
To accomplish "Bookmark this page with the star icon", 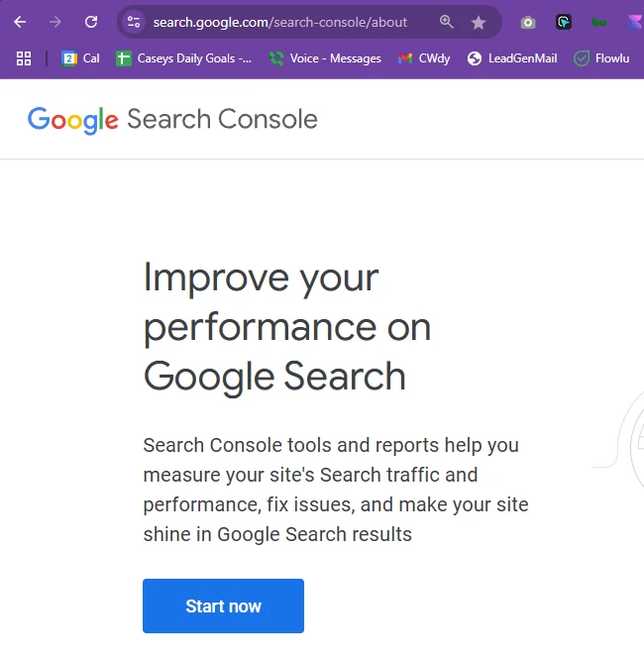I will (479, 22).
